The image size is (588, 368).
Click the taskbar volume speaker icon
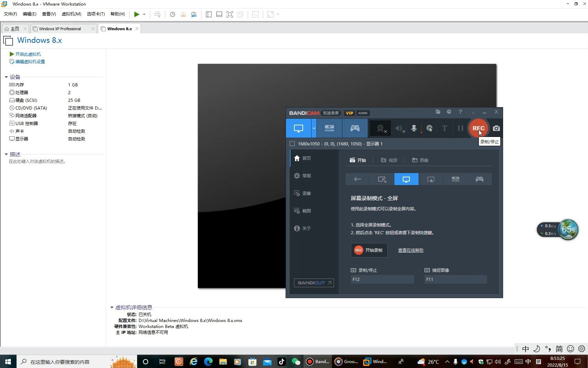[497, 362]
